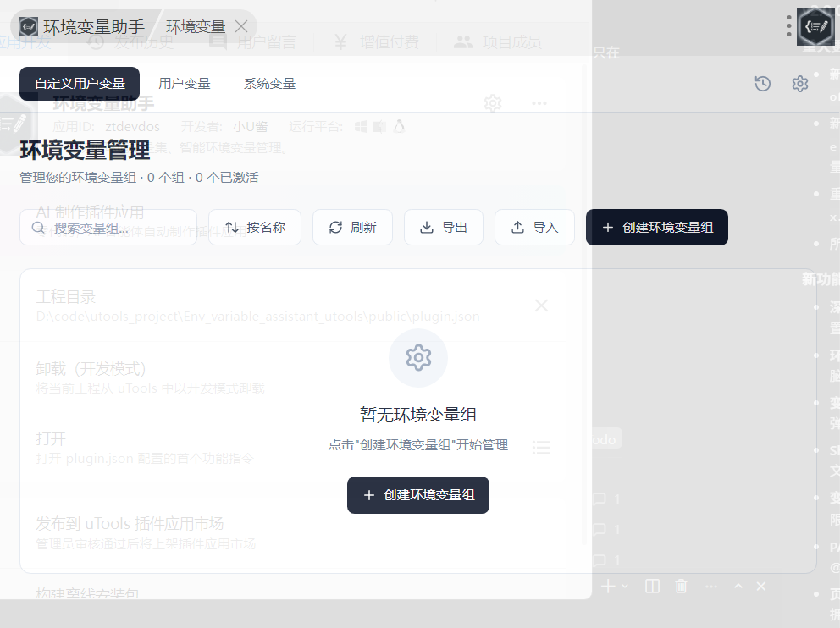Click the plugin logo in the top right
Screen dimensions: 840x628
pyautogui.click(x=816, y=26)
